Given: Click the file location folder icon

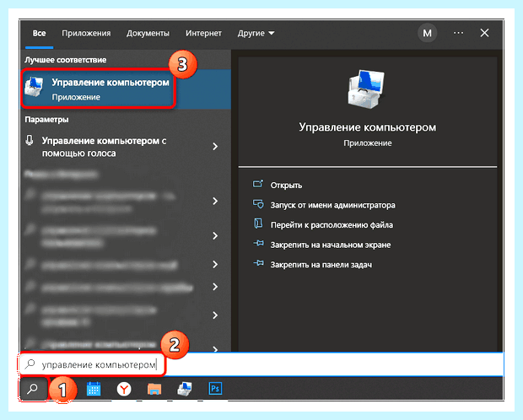Looking at the screenshot, I should tap(258, 223).
